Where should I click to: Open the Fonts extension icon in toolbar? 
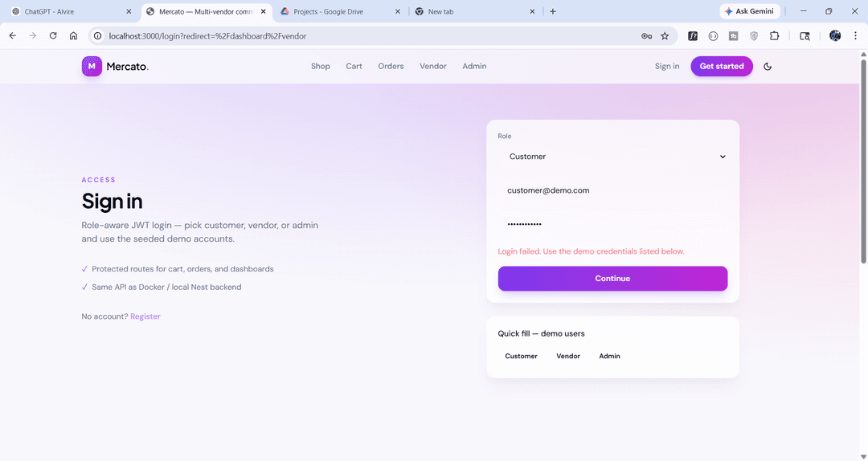coord(693,36)
